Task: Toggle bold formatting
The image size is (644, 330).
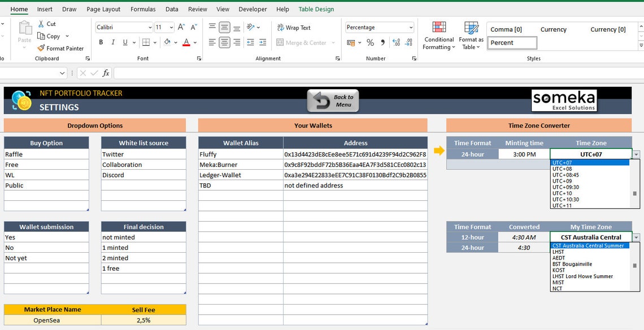Action: click(101, 42)
